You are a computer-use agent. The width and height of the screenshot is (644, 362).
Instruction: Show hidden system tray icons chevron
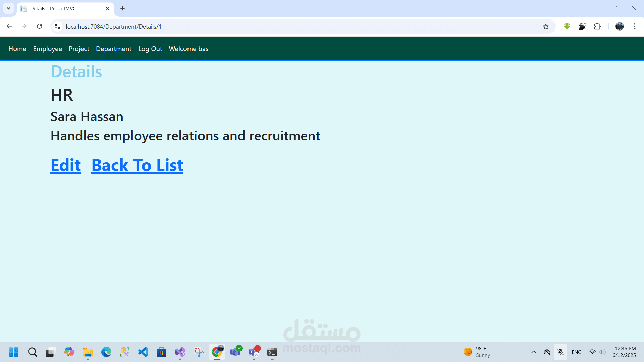(533, 352)
